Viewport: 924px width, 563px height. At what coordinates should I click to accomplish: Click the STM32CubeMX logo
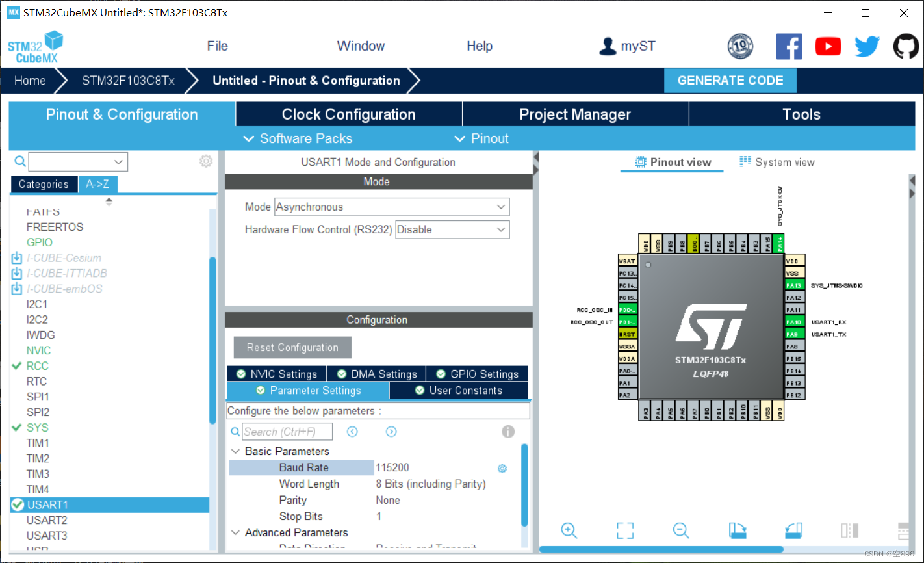[x=35, y=47]
